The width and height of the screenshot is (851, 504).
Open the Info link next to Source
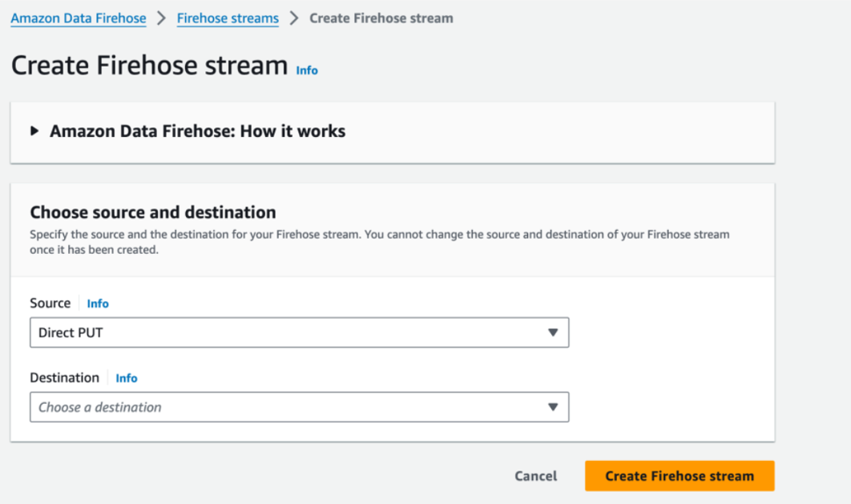[98, 304]
